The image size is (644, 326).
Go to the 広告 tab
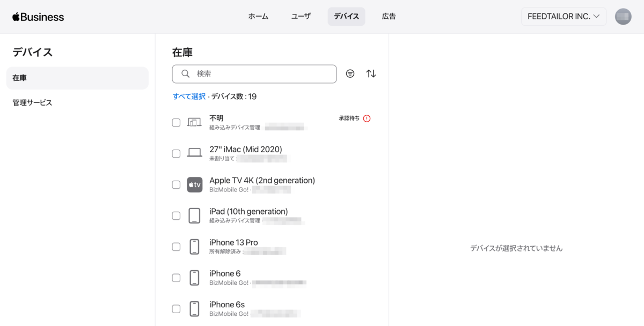(389, 17)
